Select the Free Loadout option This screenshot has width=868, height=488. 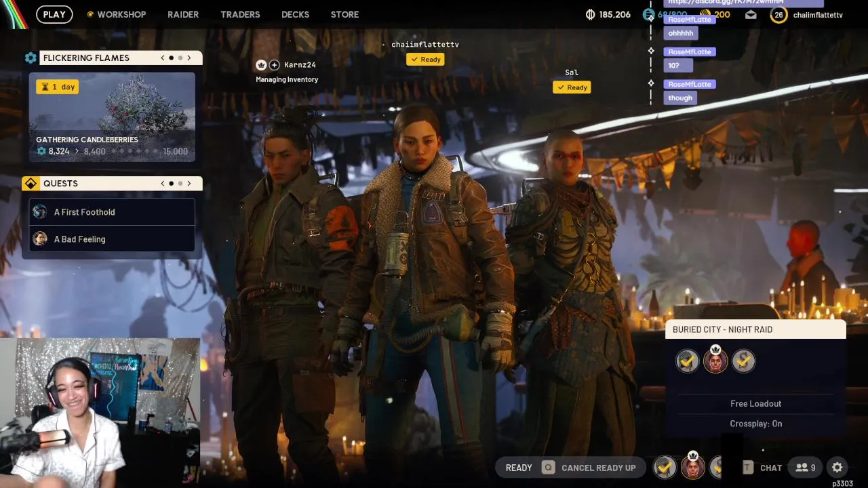(755, 403)
